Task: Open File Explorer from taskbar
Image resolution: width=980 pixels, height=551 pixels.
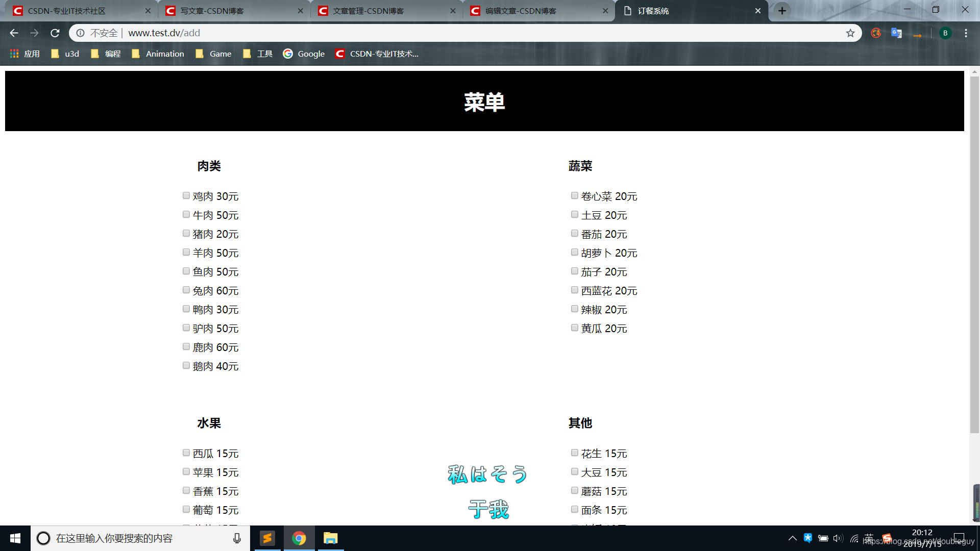Action: pos(331,538)
